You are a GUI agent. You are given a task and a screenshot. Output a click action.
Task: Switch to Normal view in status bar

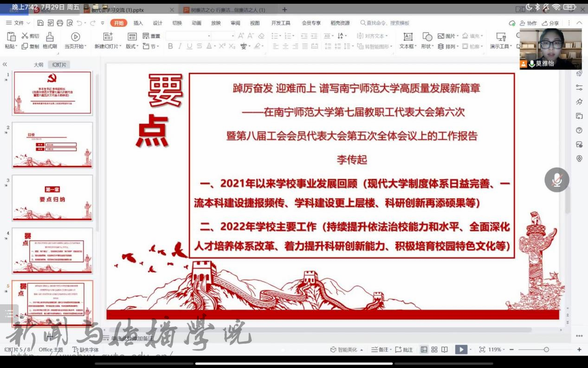click(424, 349)
